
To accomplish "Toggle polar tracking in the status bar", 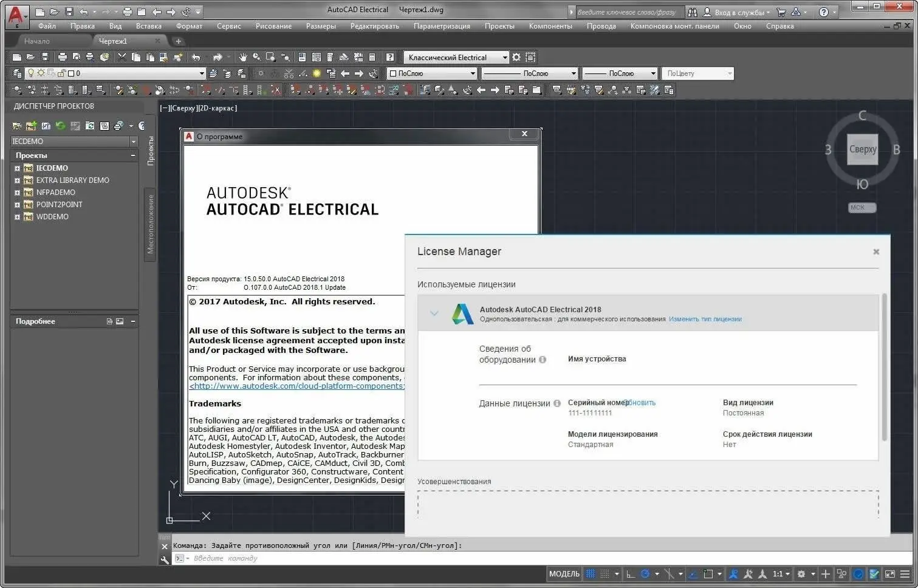I will pos(645,573).
